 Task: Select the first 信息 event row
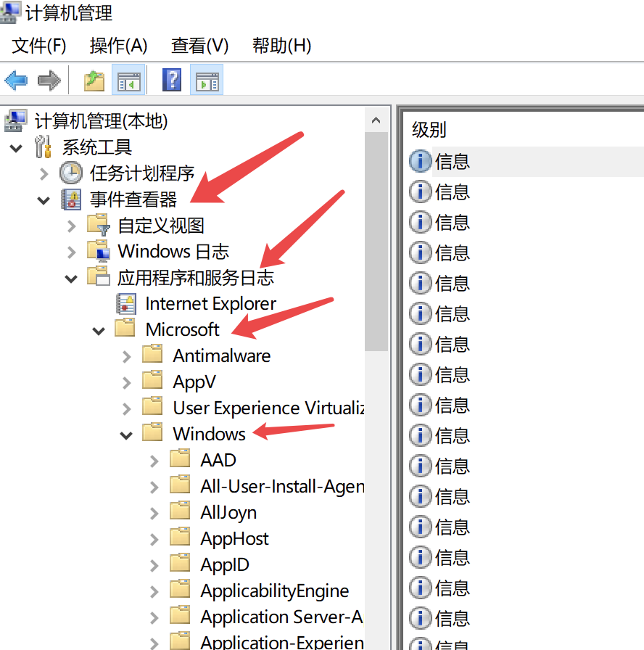pos(453,161)
